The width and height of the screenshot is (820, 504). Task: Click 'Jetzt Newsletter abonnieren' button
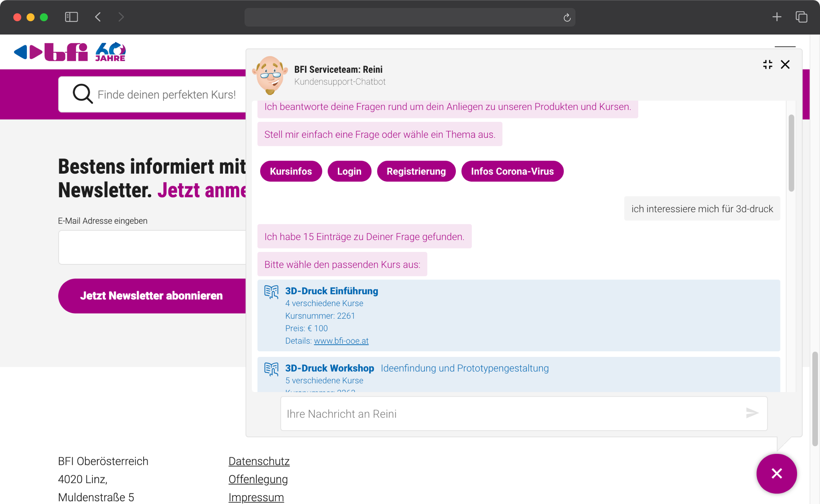pos(152,296)
